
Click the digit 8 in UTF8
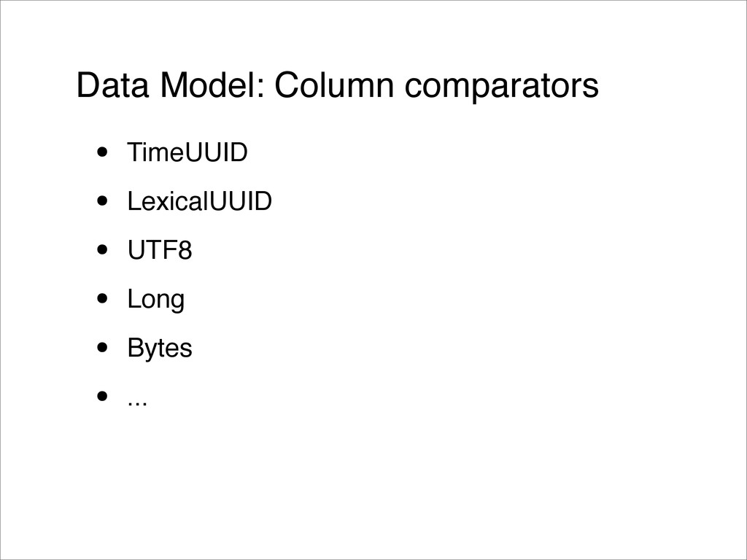[185, 250]
